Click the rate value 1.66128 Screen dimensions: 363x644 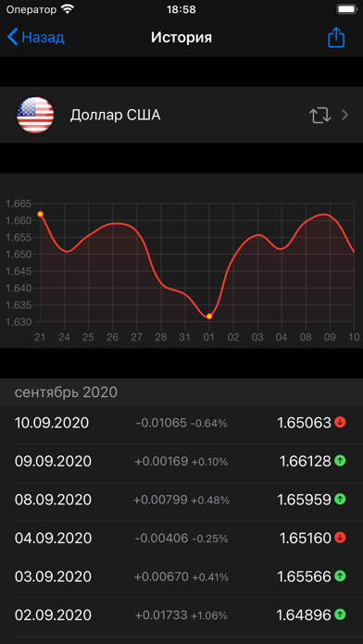306,461
